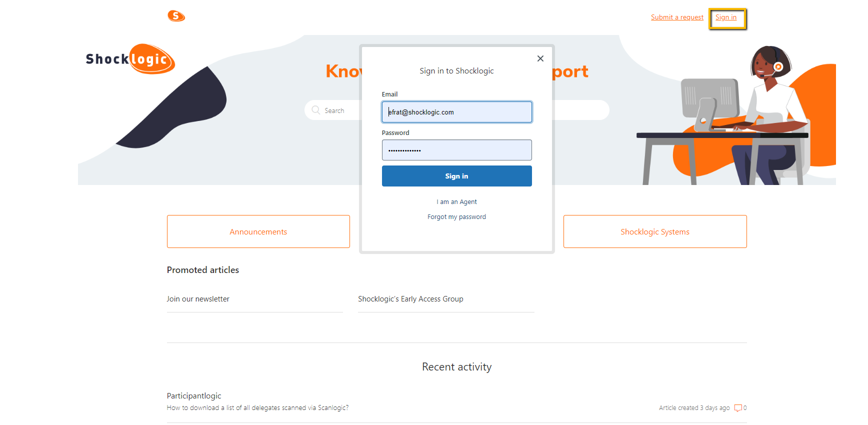This screenshot has width=868, height=425.
Task: Click the small orange Shocklogic S logo icon
Action: [176, 16]
